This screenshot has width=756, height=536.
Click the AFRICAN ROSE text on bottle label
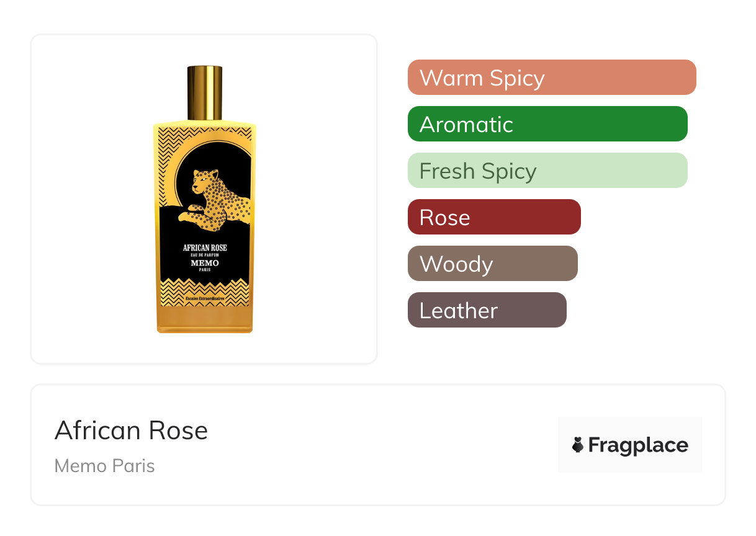pos(204,248)
